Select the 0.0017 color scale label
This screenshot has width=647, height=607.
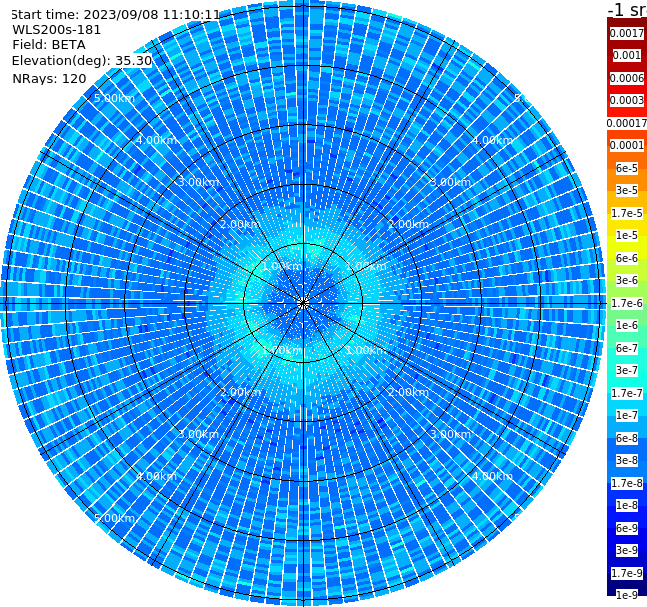[x=627, y=33]
